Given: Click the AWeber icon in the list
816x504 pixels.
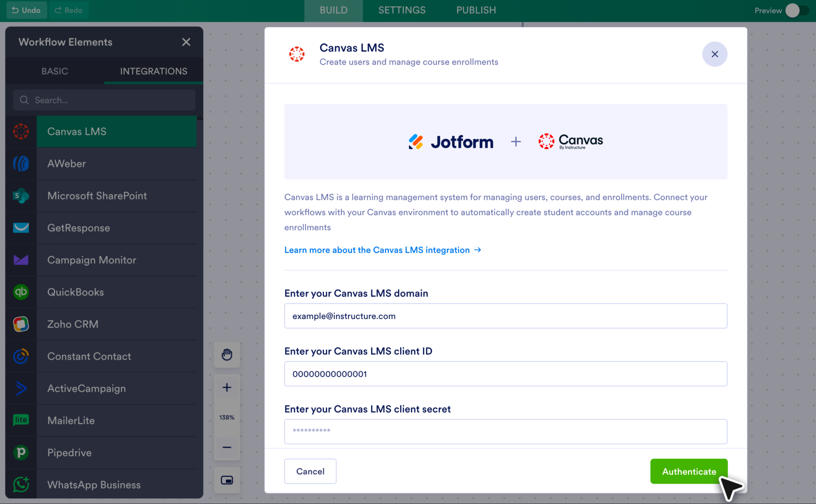Looking at the screenshot, I should pyautogui.click(x=21, y=164).
